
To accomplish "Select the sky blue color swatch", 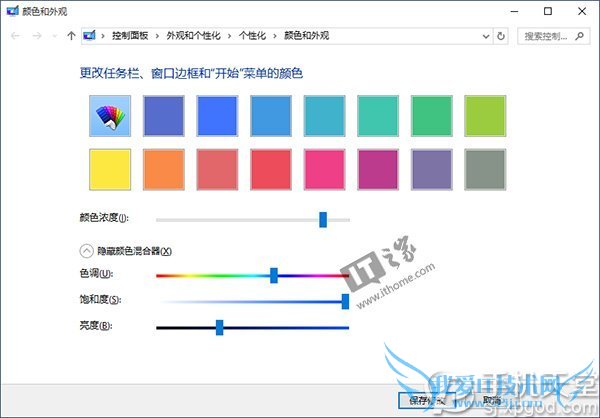I will 271,116.
